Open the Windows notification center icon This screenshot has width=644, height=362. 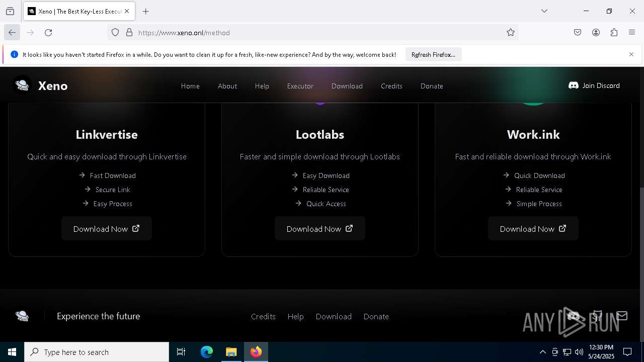point(627,352)
